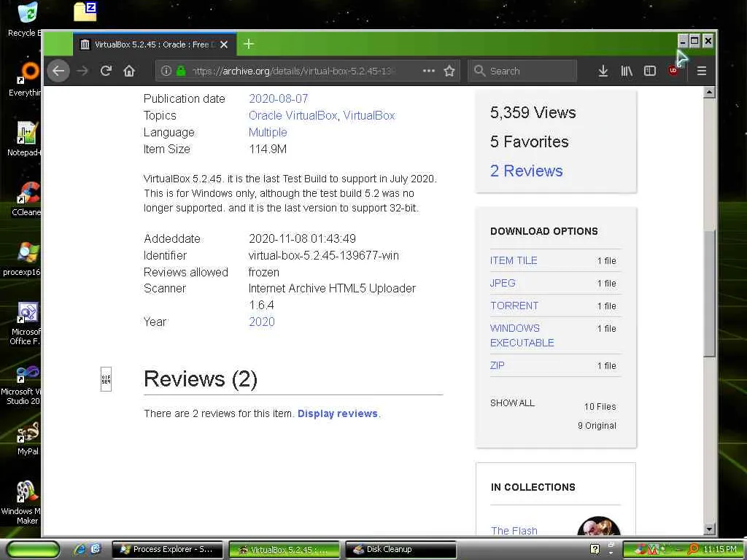Download the ITEM TILE option
The height and width of the screenshot is (560, 747).
point(514,260)
